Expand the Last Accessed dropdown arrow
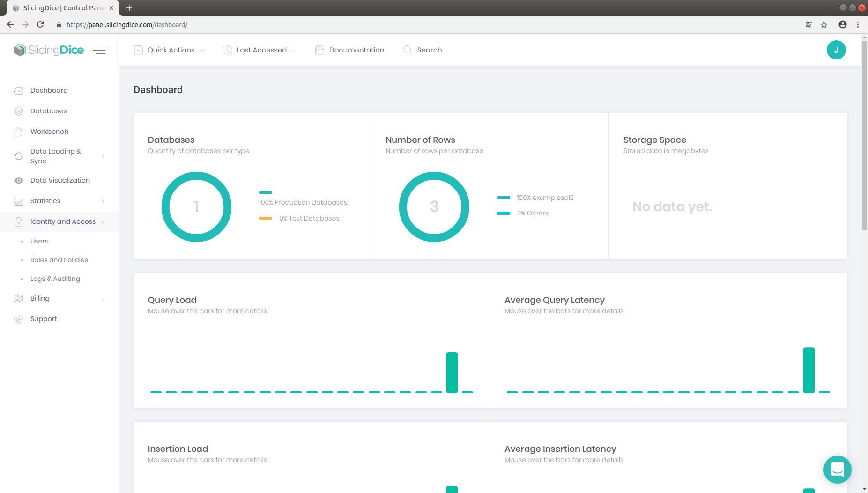868x493 pixels. click(294, 50)
